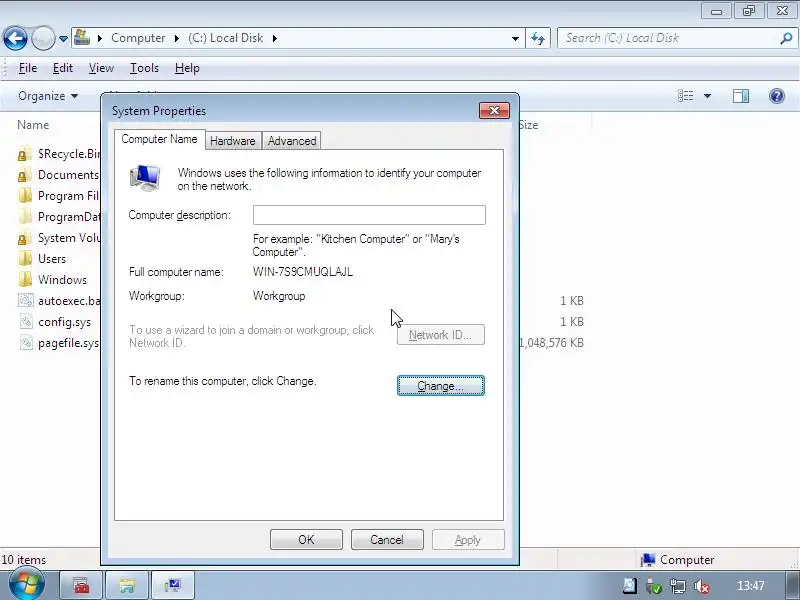
Task: Open the Windows Start button
Action: (26, 585)
